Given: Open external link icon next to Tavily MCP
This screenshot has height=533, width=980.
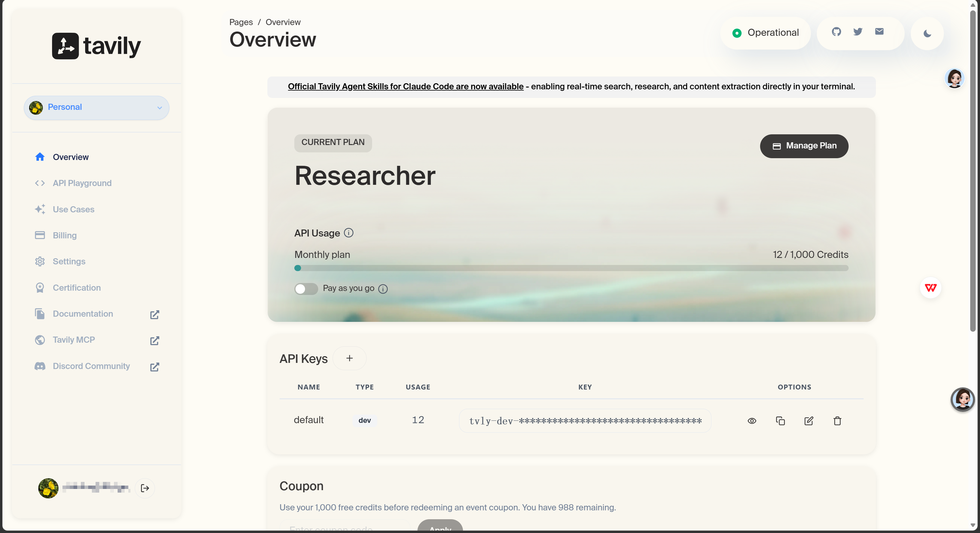Looking at the screenshot, I should (x=154, y=341).
